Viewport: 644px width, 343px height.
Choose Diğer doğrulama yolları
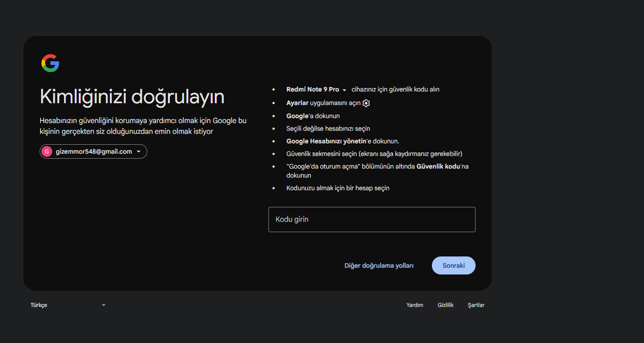(x=379, y=265)
